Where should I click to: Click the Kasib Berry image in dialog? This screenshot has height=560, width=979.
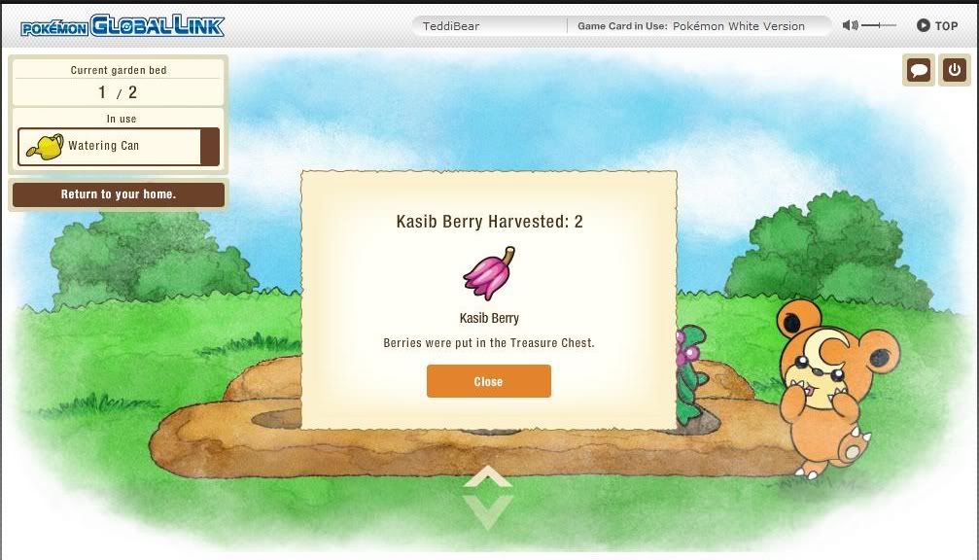pyautogui.click(x=489, y=273)
